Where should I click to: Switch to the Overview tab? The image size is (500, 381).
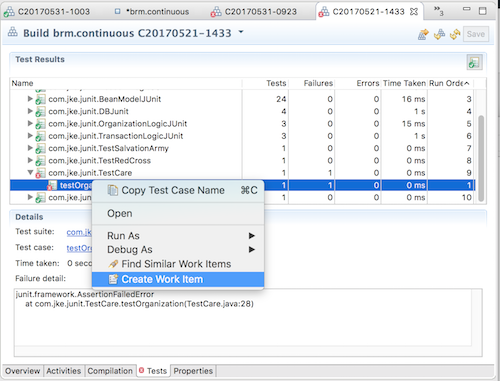(x=23, y=371)
